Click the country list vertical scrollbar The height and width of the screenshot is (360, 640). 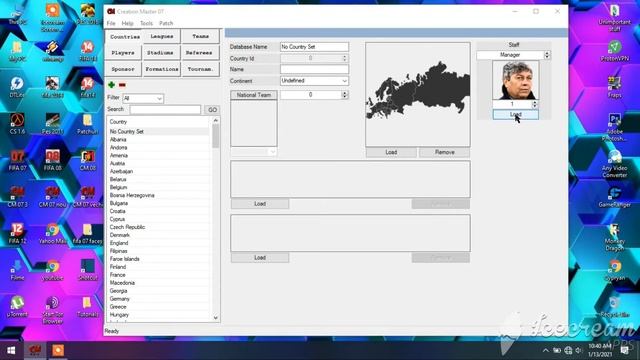tap(216, 219)
